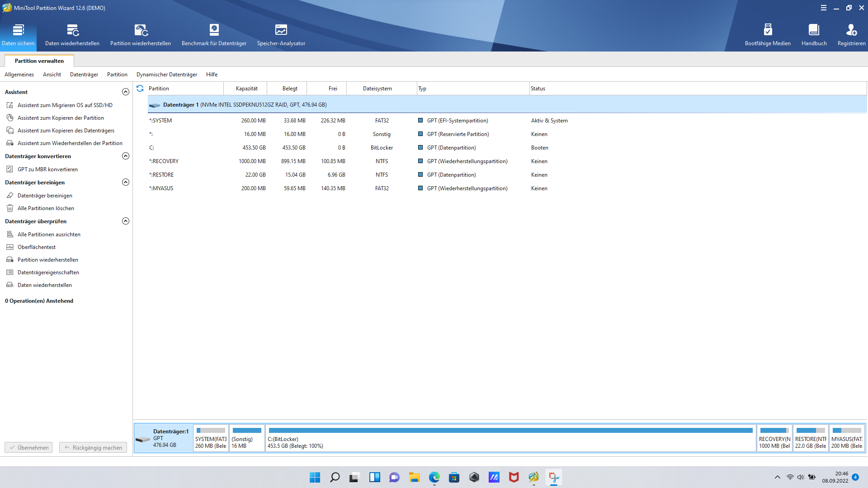The image size is (868, 488).
Task: Click Daten wiederherstellen in the sidebar
Action: (x=44, y=285)
